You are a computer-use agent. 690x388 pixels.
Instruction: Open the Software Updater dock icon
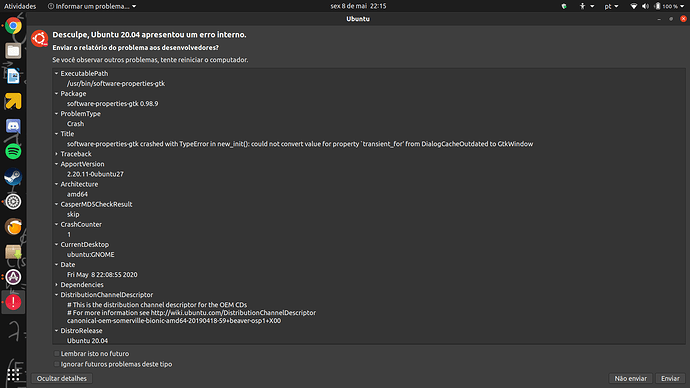coord(13,277)
